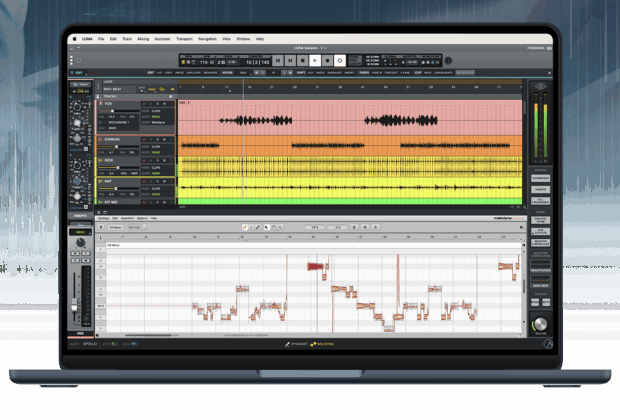The width and height of the screenshot is (620, 420).
Task: Open the Apple menu
Action: coord(75,38)
